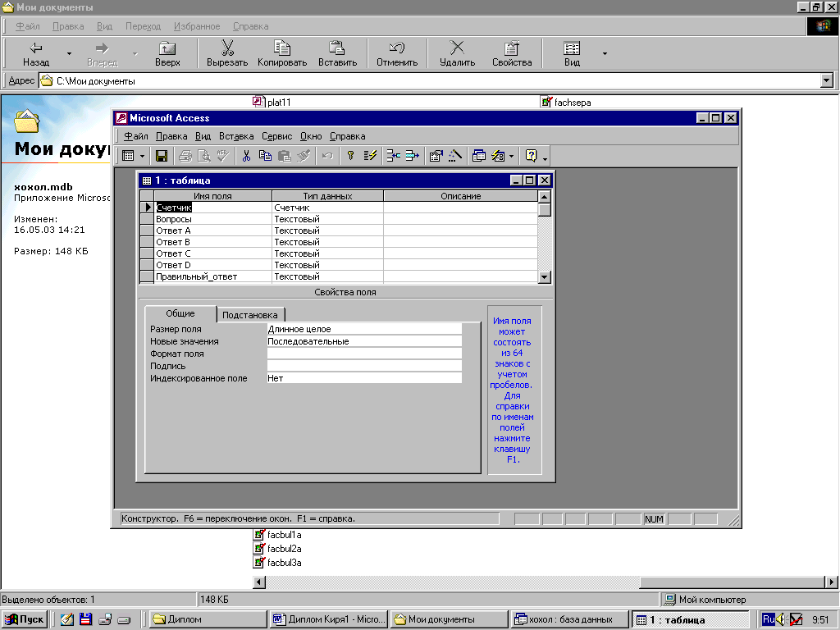Open field Properties icon in Access toolbar

[436, 155]
